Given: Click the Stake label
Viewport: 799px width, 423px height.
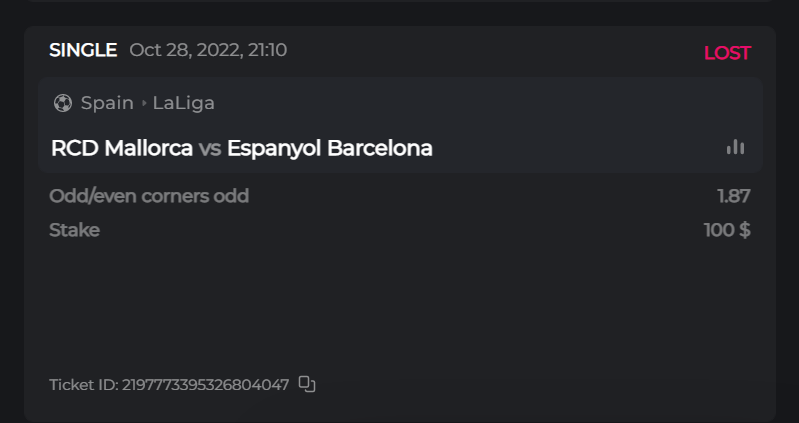Looking at the screenshot, I should 74,230.
